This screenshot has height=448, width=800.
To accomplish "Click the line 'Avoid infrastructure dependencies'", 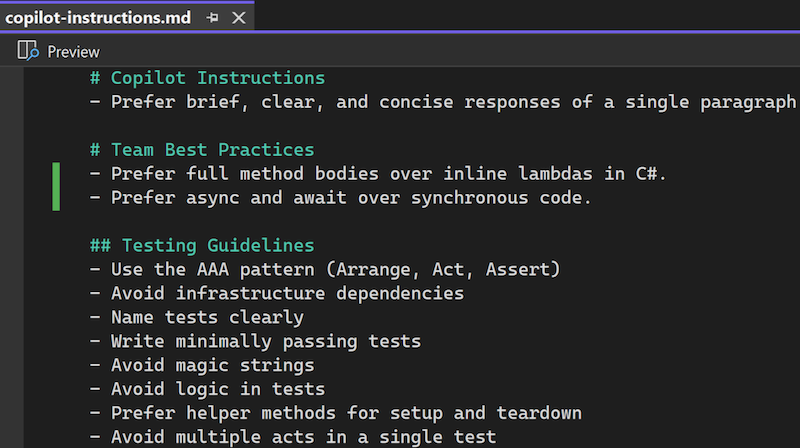I will click(277, 293).
